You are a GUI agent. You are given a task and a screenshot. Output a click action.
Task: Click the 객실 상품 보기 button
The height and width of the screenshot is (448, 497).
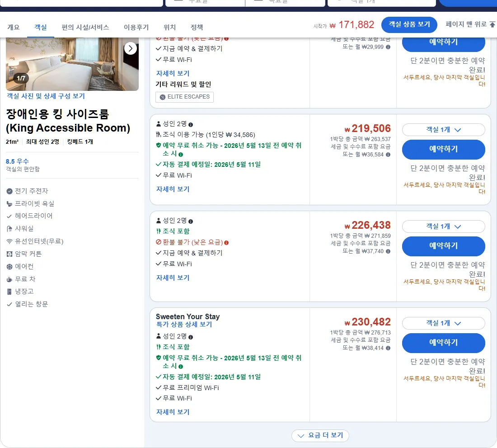pos(409,24)
